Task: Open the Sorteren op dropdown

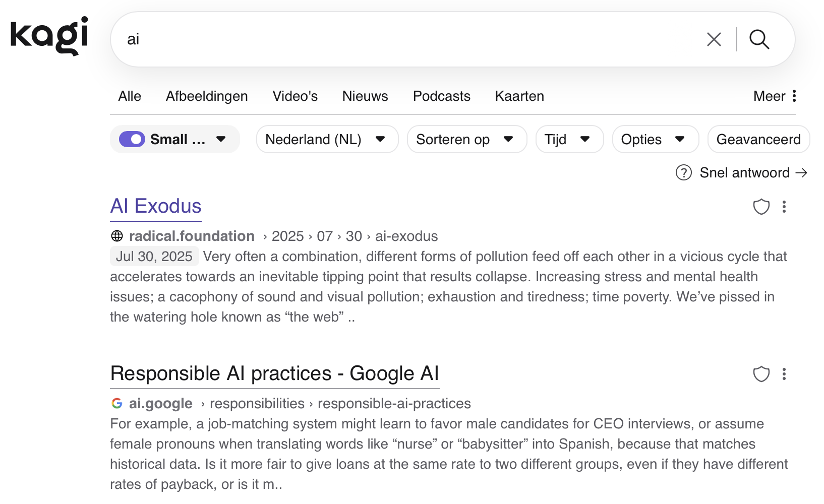Action: coord(466,140)
